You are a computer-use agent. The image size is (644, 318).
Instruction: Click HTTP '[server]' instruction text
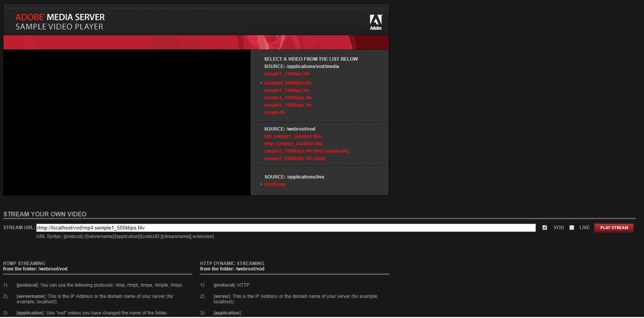pos(296,299)
